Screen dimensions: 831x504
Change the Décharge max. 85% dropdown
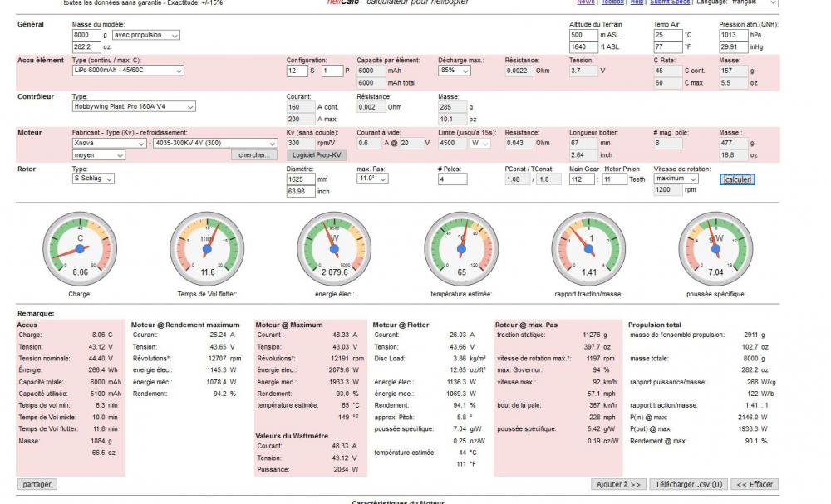[x=455, y=71]
